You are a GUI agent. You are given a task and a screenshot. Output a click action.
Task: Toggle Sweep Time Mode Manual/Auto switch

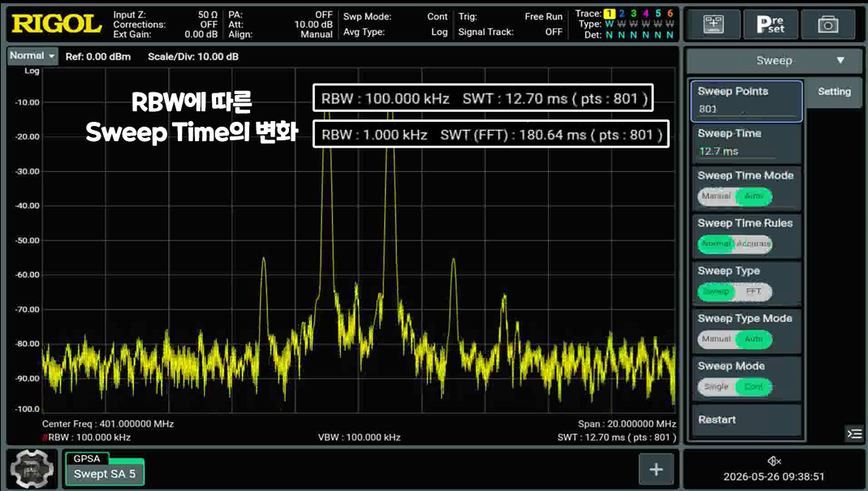(x=735, y=196)
